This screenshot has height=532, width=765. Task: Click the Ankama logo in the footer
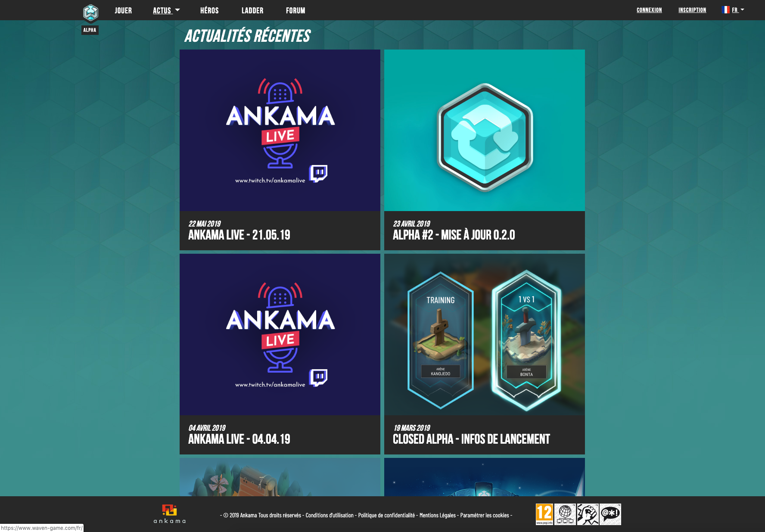pos(170,514)
